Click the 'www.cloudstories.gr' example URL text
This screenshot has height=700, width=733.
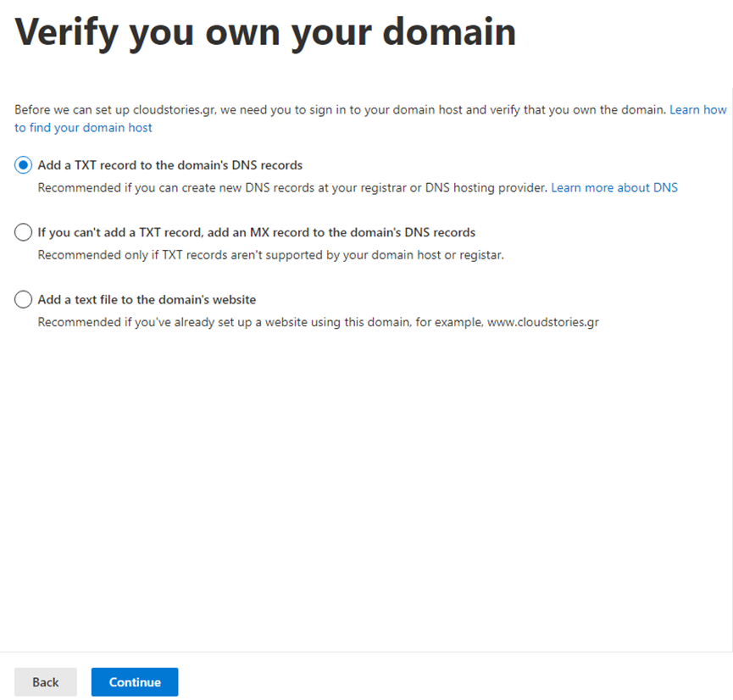pos(542,322)
